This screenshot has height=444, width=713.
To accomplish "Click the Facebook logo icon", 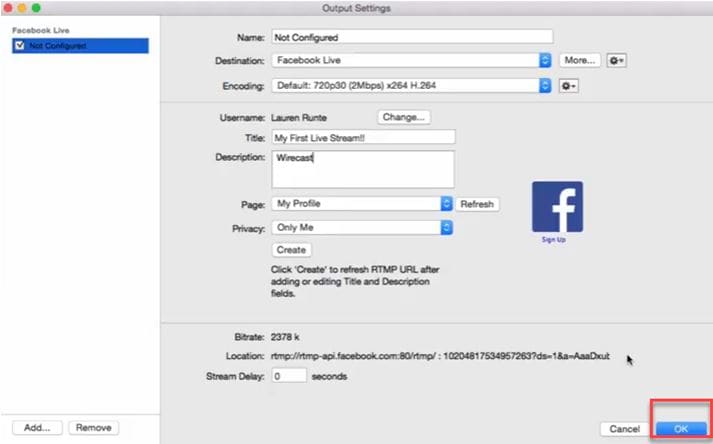I will pos(557,207).
